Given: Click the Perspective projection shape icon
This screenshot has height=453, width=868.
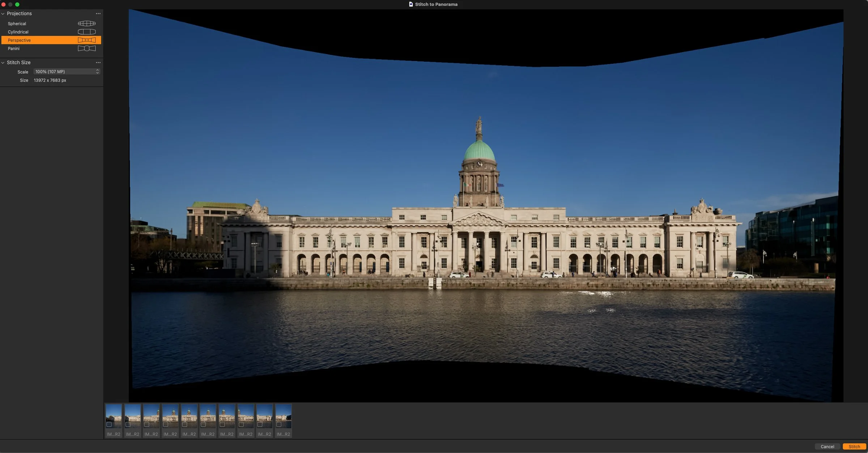Looking at the screenshot, I should point(87,40).
